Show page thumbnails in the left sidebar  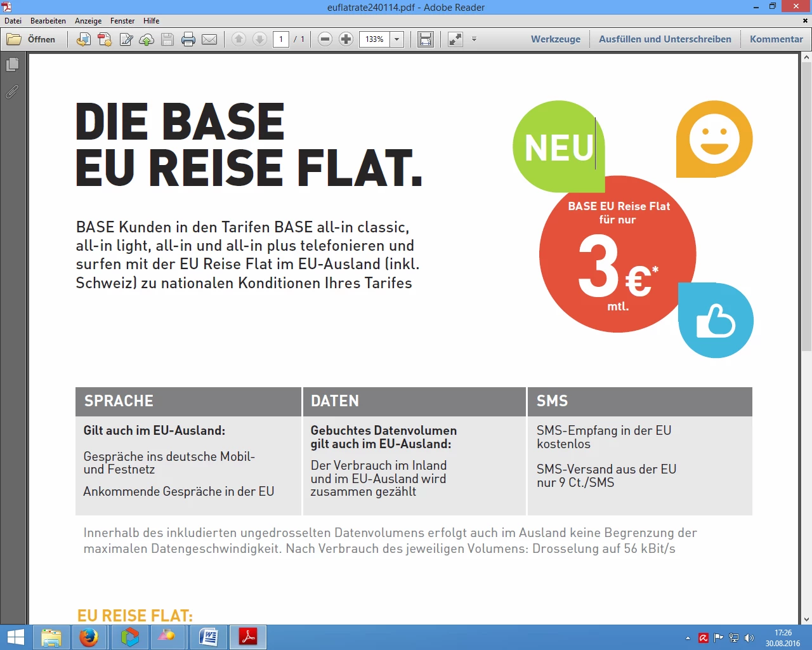coord(12,65)
